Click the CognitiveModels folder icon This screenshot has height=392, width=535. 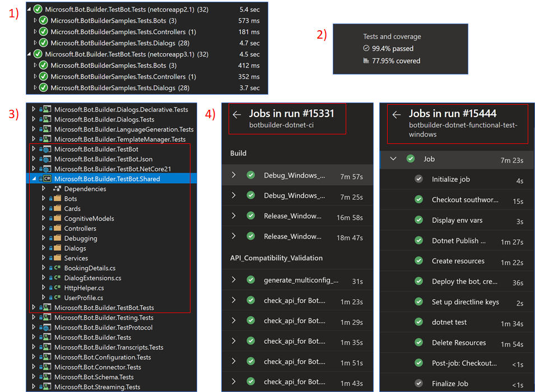(x=57, y=218)
